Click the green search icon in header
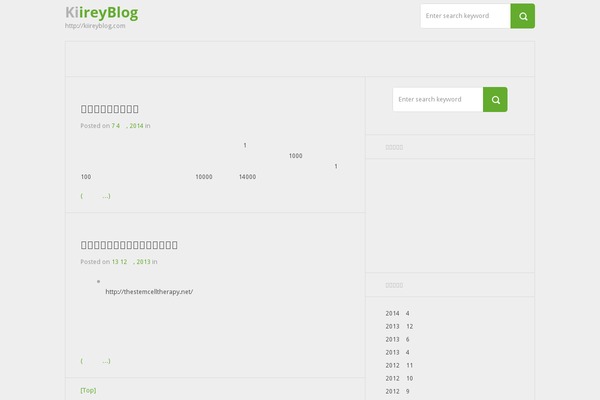Viewport: 600px width, 400px height. tap(523, 16)
